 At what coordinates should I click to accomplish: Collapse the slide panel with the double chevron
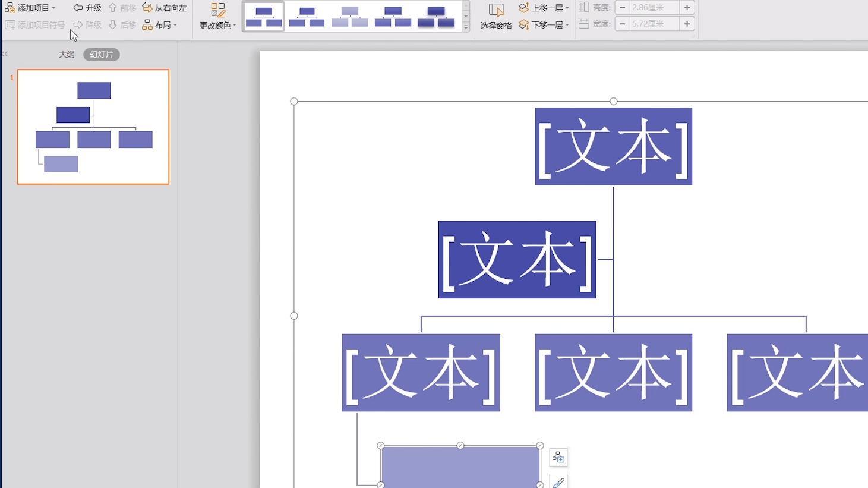pos(5,54)
